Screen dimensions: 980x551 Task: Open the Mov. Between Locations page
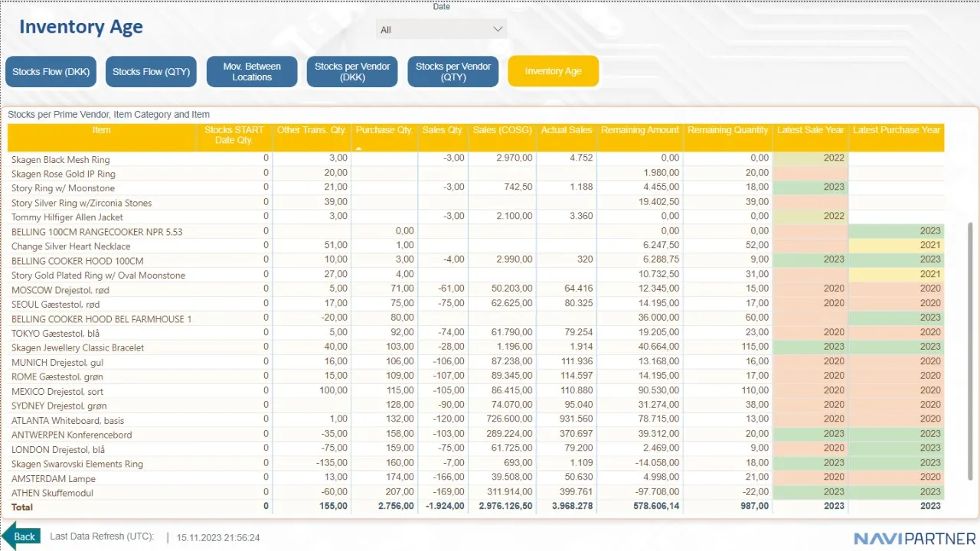point(252,72)
